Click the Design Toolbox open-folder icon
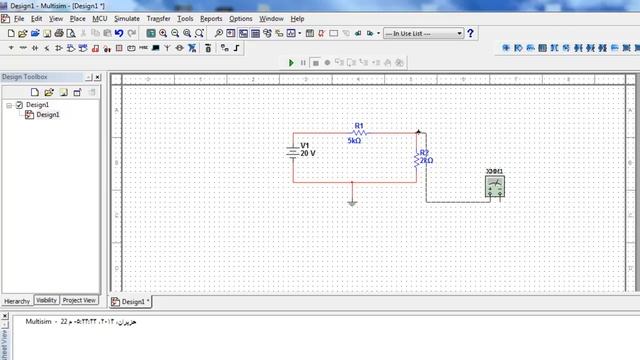The width and height of the screenshot is (640, 360). 49,92
